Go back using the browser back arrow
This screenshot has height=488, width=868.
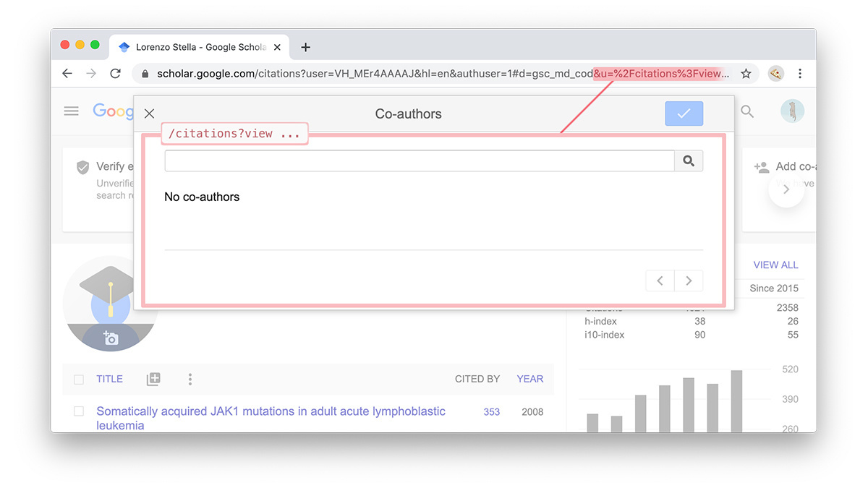pos(67,74)
